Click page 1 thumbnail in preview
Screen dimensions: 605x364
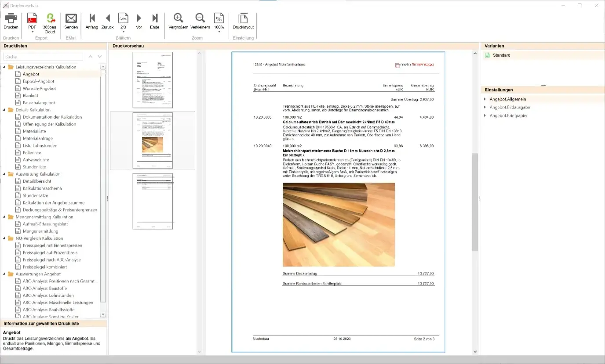(x=153, y=80)
